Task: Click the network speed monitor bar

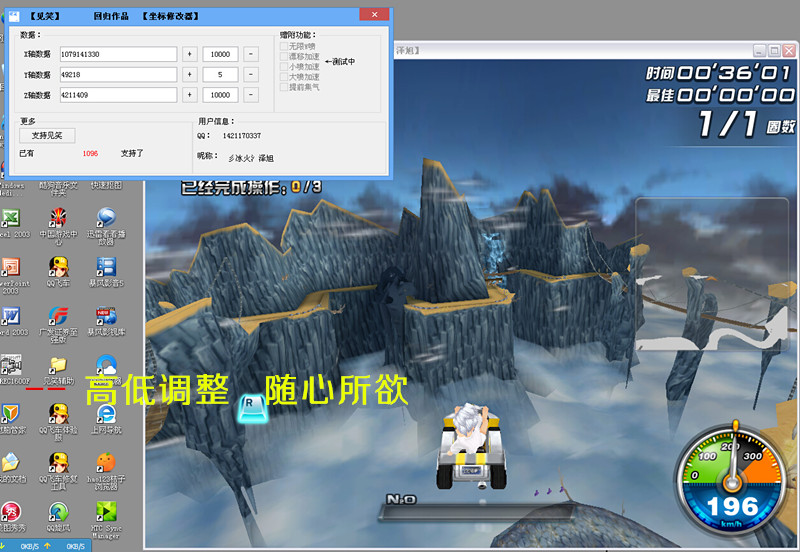Action: (x=46, y=546)
